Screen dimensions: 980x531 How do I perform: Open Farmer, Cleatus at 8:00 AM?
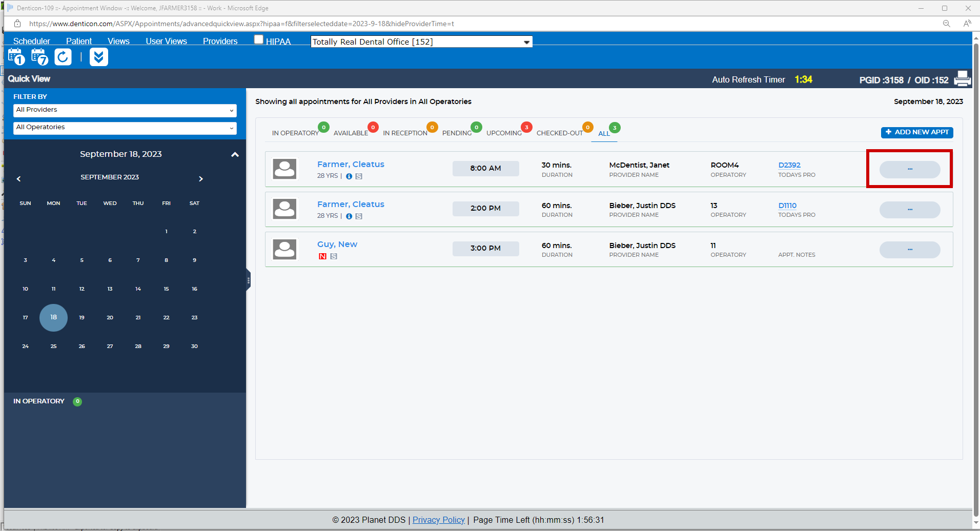click(x=351, y=165)
